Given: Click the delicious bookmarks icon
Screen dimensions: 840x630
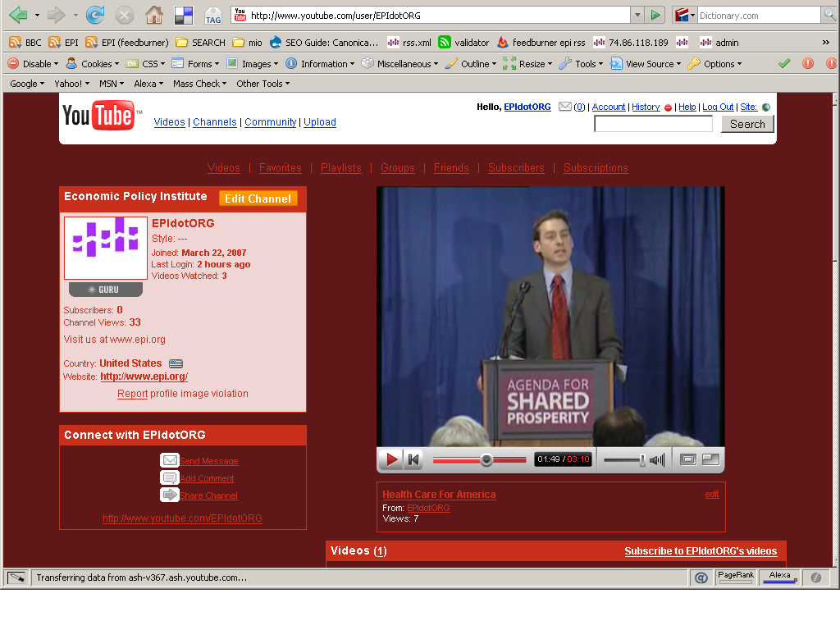Looking at the screenshot, I should click(184, 16).
